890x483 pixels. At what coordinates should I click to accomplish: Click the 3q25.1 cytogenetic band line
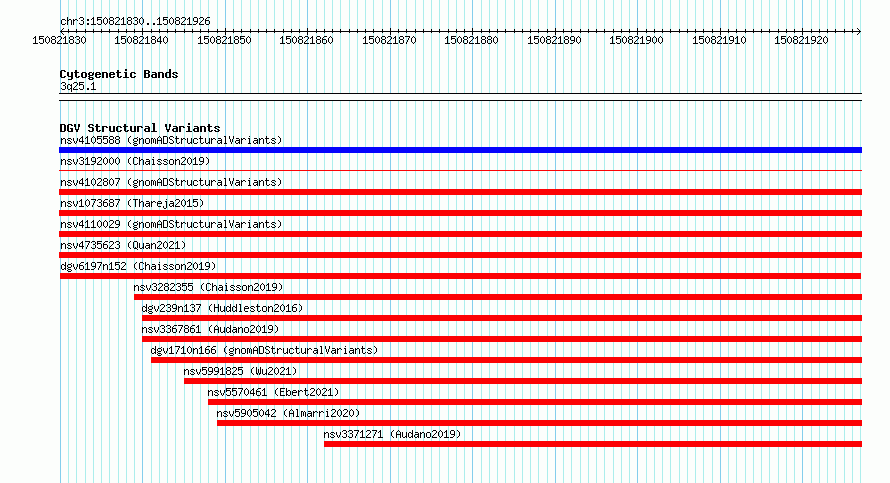(460, 97)
